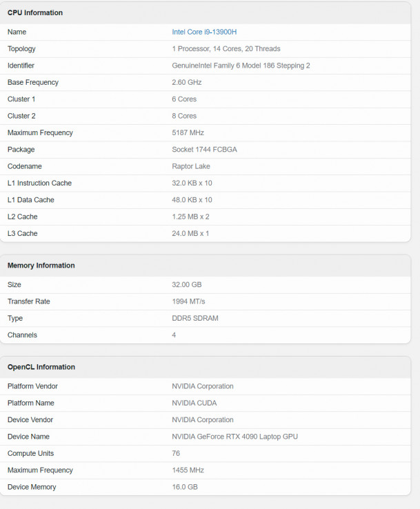The height and width of the screenshot is (509, 420).
Task: Open the Intel Core i9-13900H link
Action: 204,32
